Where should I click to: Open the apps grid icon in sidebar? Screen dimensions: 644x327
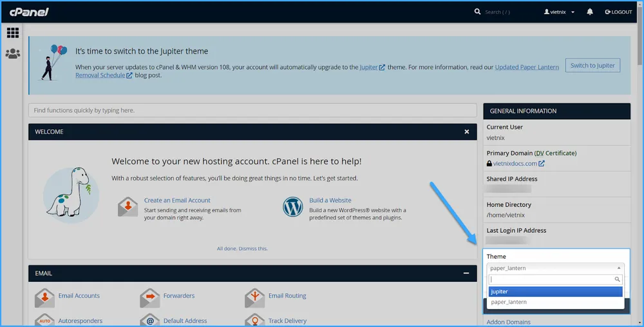(13, 32)
